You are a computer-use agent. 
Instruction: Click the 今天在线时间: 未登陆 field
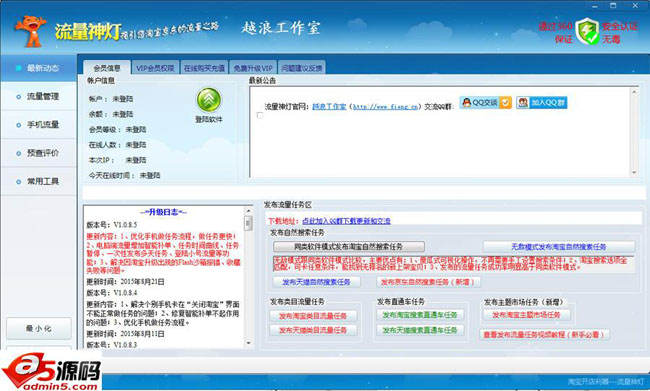coord(124,176)
